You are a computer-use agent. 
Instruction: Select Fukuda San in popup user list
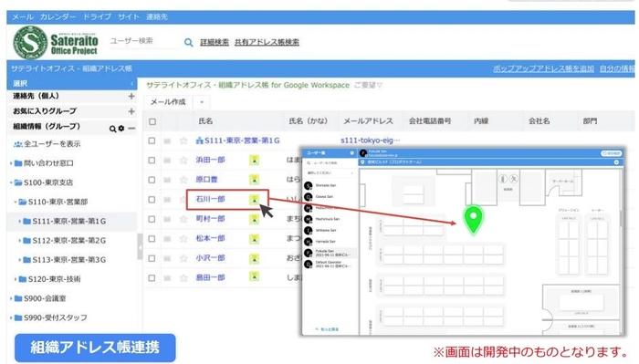coord(330,253)
